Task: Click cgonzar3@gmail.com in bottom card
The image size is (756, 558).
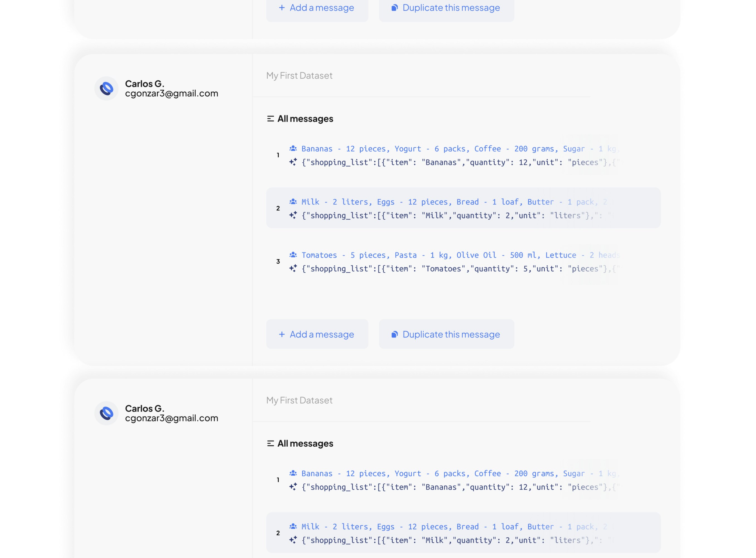Action: pos(171,418)
